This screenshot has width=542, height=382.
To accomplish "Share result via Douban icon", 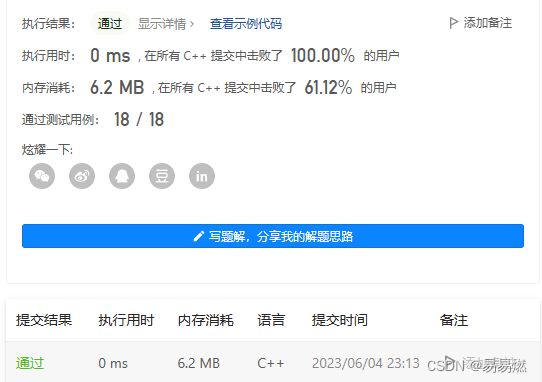I will (x=162, y=176).
